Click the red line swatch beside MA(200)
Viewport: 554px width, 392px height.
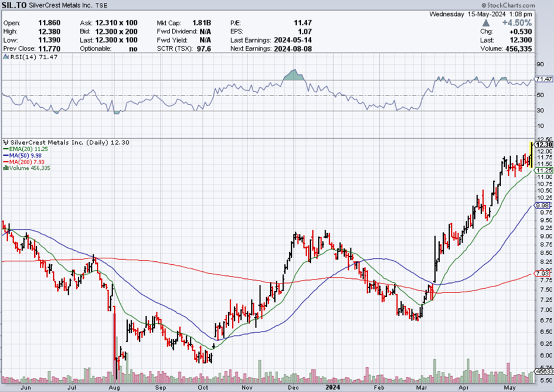click(x=6, y=162)
